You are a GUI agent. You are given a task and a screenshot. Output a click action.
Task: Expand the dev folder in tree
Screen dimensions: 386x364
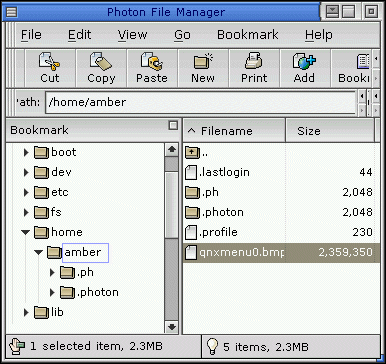coord(26,173)
